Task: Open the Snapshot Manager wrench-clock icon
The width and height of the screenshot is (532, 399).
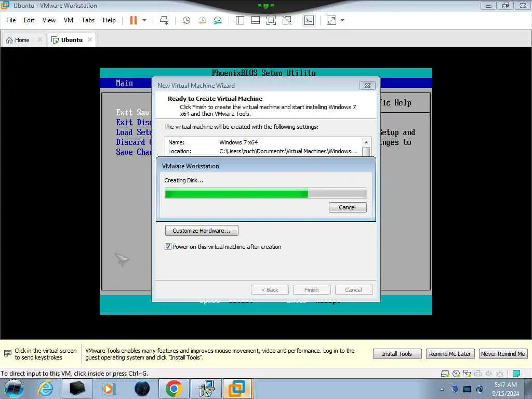Action: pos(218,20)
